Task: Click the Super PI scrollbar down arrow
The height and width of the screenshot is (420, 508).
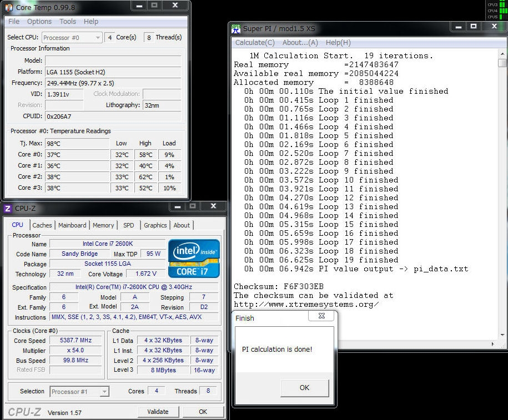Action: pyautogui.click(x=502, y=335)
